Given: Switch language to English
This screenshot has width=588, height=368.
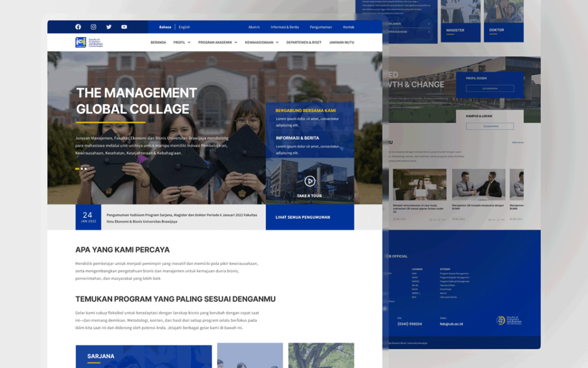Looking at the screenshot, I should pos(184,27).
